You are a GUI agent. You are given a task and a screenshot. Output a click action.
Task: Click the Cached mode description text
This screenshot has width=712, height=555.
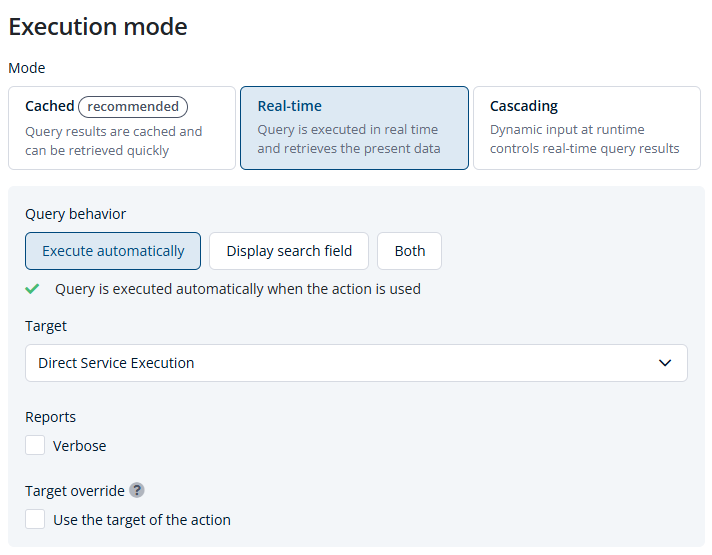click(x=114, y=141)
